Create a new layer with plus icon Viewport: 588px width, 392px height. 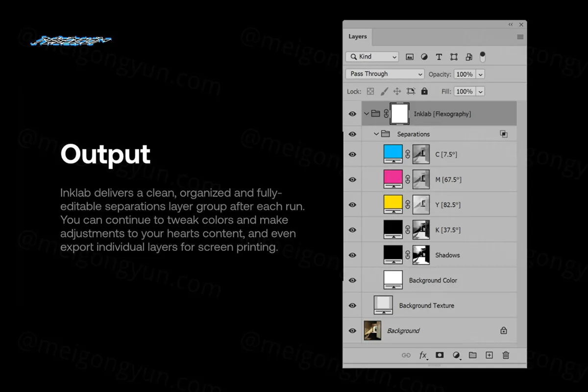pos(489,355)
